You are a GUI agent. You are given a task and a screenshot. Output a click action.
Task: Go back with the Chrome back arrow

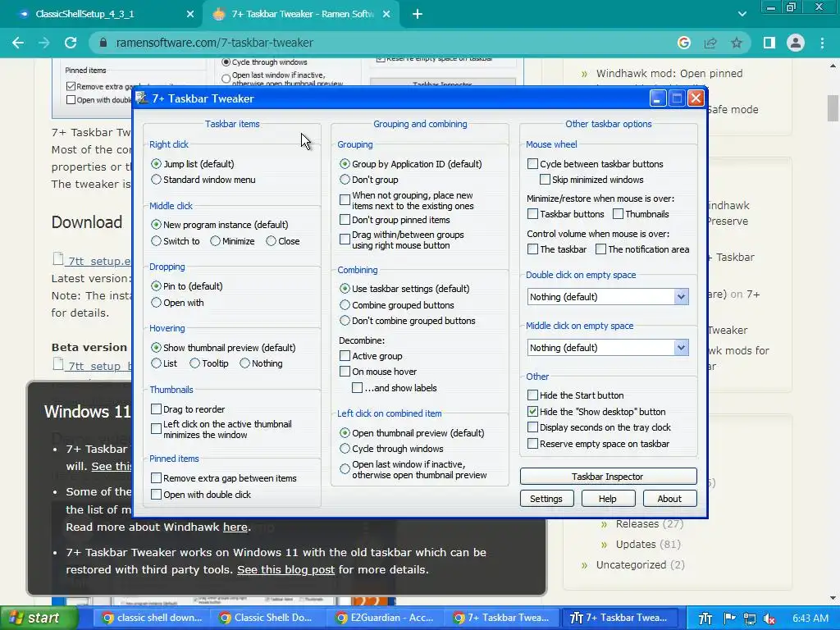18,43
